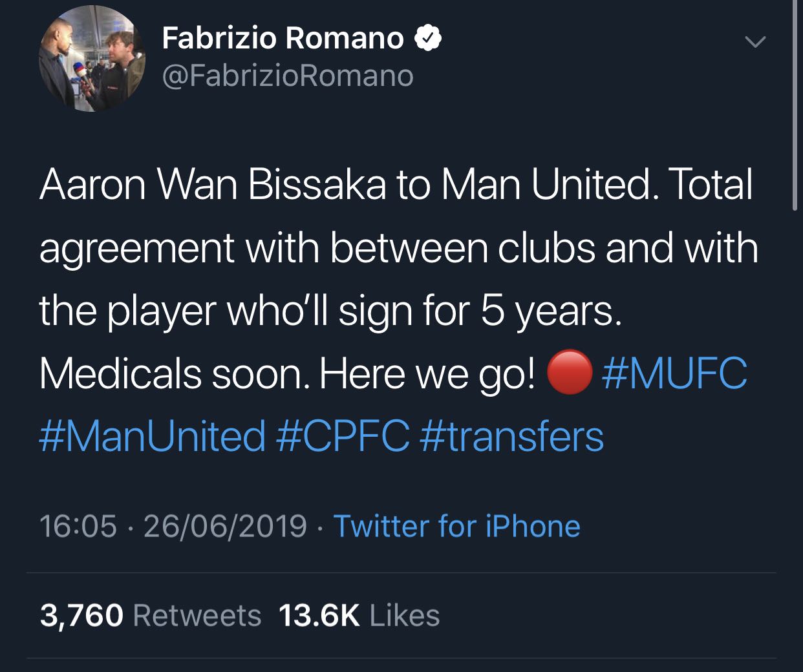The width and height of the screenshot is (803, 672).
Task: Click the Fabrizio Romano profile picture
Action: 92,59
